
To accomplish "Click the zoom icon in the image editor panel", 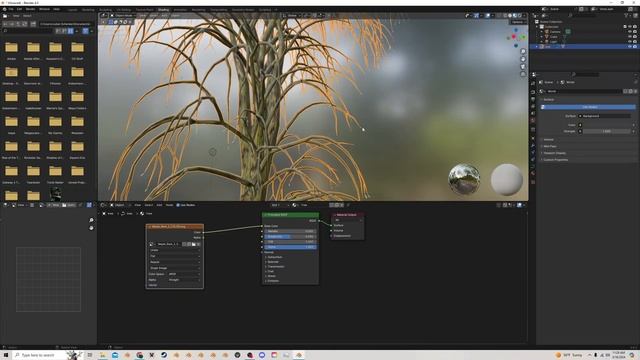I will pos(91,220).
